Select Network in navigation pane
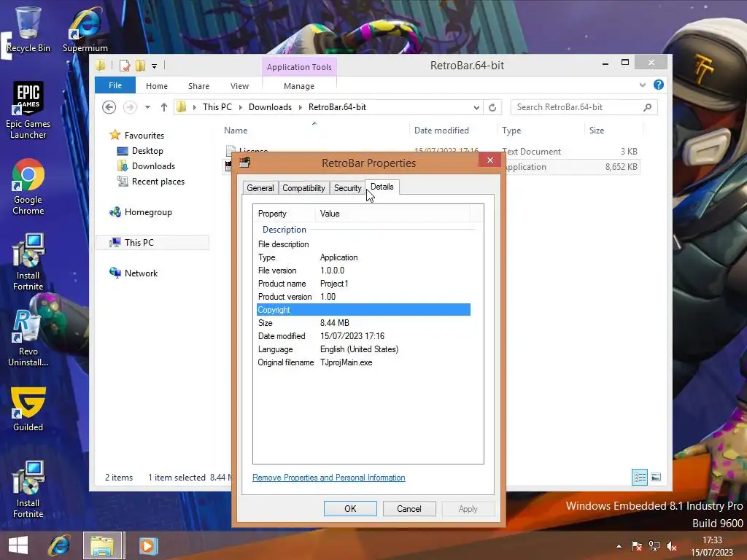Viewport: 747px width, 560px height. [x=141, y=273]
